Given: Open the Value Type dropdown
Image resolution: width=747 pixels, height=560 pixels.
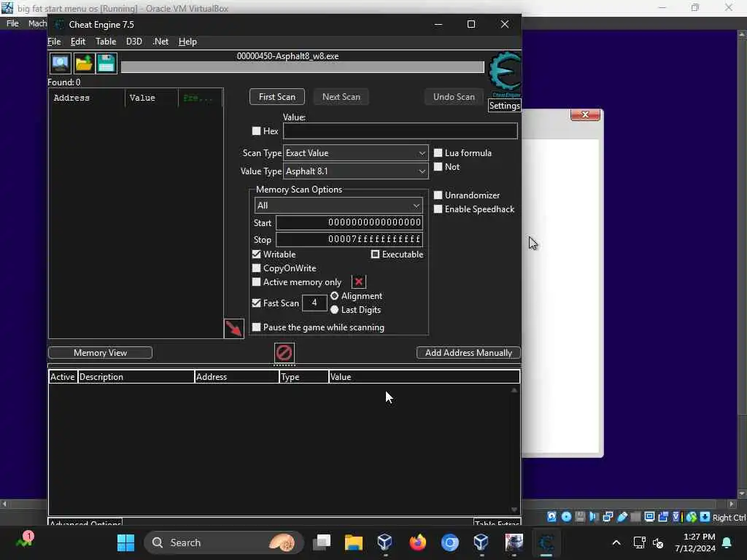Looking at the screenshot, I should tap(355, 171).
